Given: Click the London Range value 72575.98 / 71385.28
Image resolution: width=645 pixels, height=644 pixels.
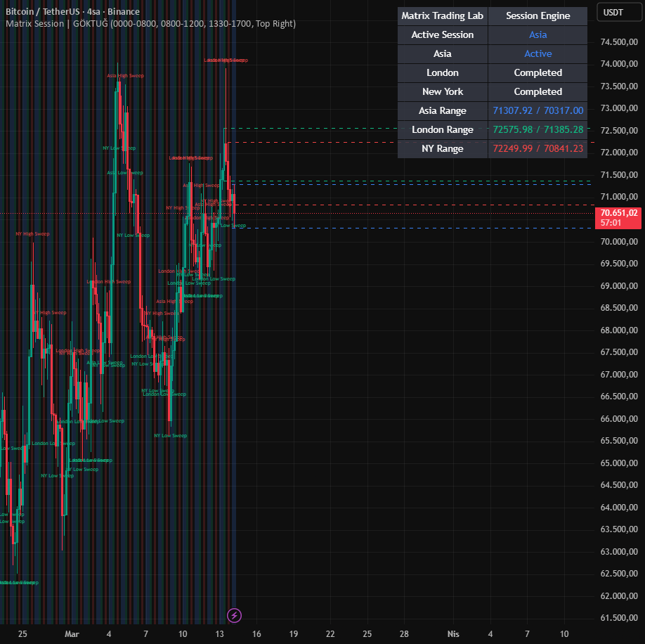Looking at the screenshot, I should pos(537,129).
